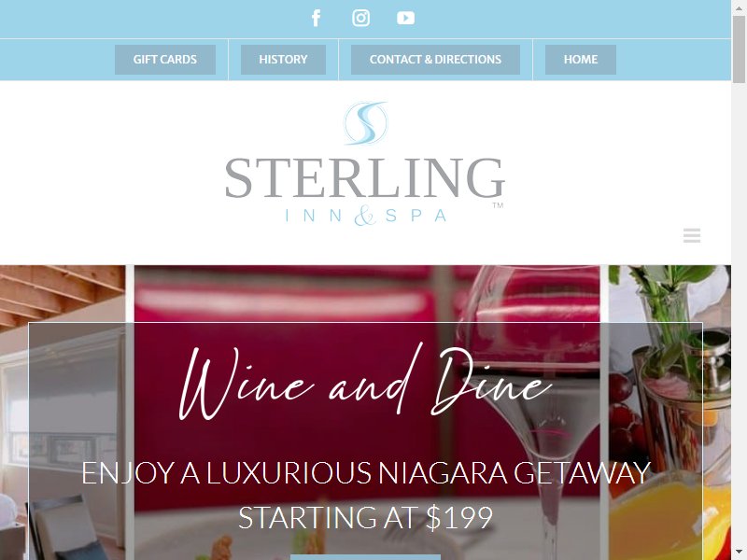Click the STERLING wordmark logo
747x560 pixels.
(x=365, y=178)
